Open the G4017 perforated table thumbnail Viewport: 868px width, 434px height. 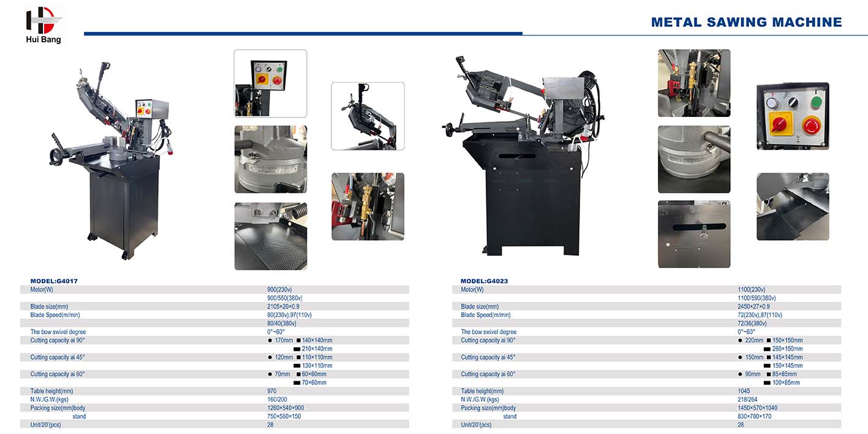(x=270, y=236)
